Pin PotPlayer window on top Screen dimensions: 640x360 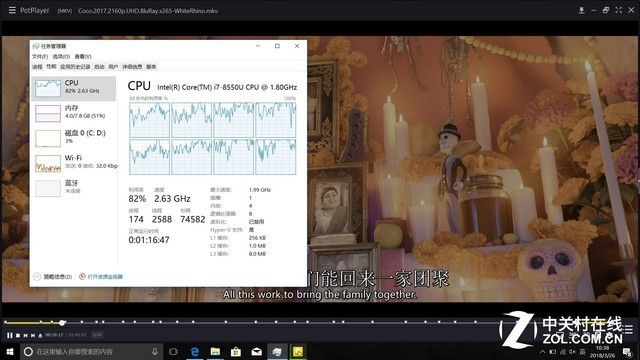click(582, 10)
